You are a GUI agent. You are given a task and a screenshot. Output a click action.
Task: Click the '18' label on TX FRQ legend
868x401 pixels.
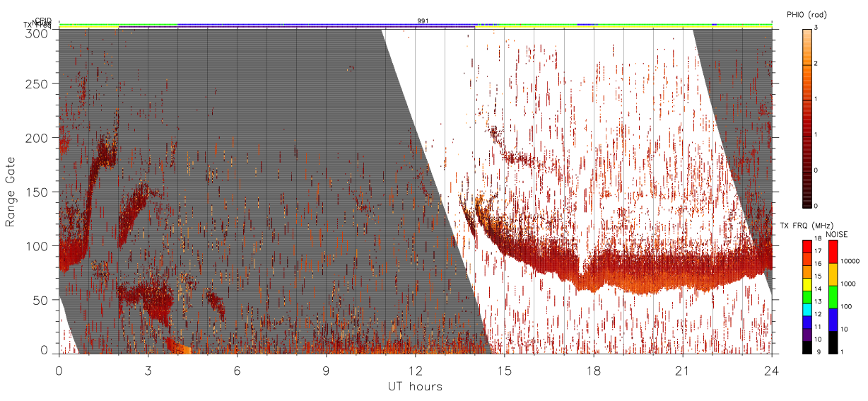818,238
